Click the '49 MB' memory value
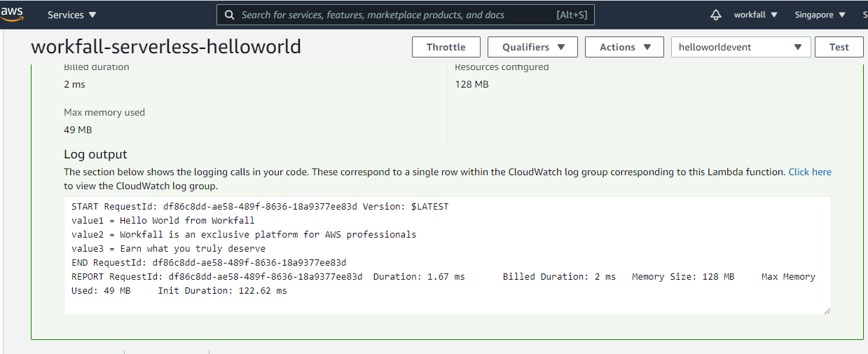Image resolution: width=868 pixels, height=354 pixels. click(x=78, y=130)
